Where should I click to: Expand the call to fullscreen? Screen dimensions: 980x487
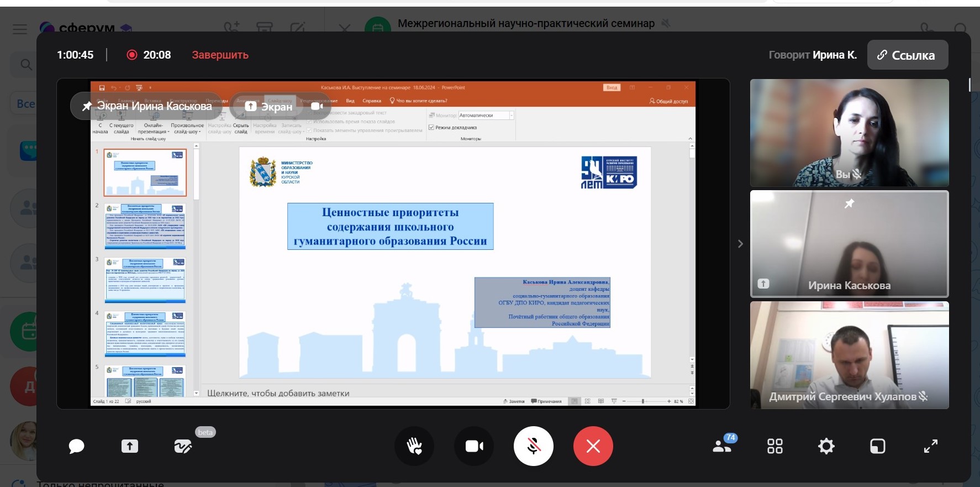click(931, 446)
